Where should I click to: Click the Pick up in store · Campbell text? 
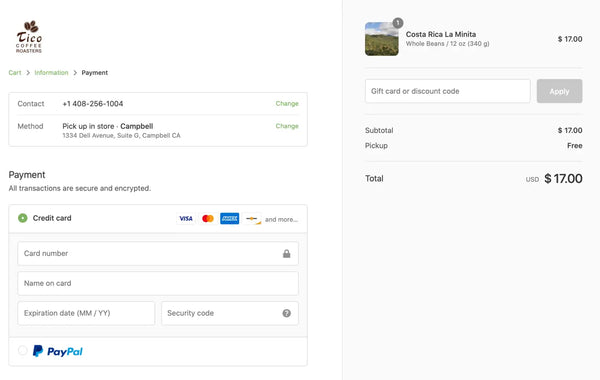[108, 126]
